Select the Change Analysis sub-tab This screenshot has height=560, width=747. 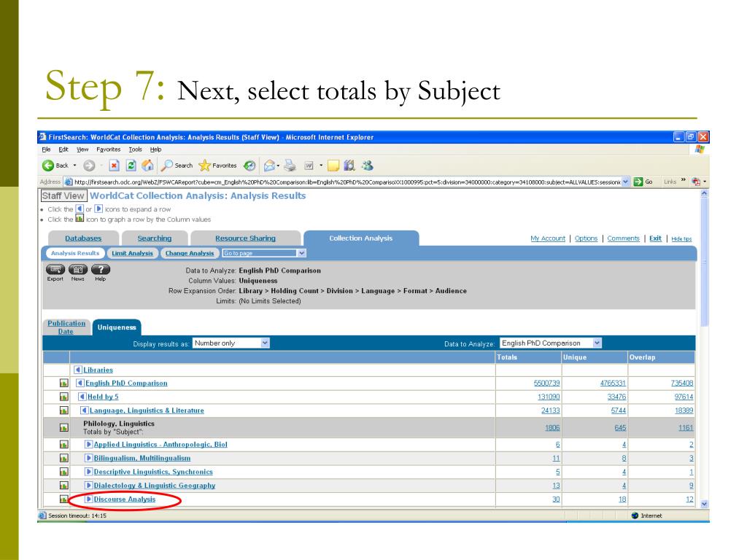(x=190, y=253)
